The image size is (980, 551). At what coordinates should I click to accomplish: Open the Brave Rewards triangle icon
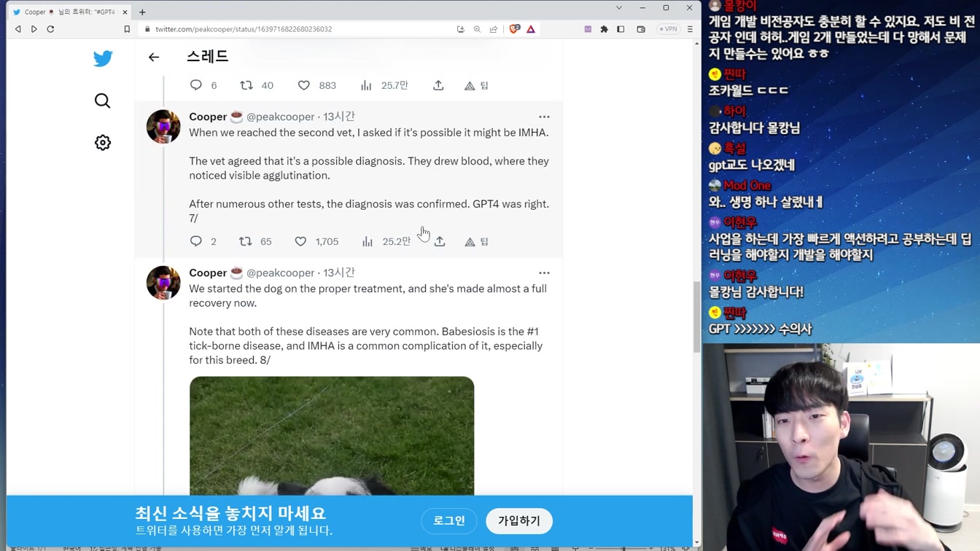pyautogui.click(x=531, y=29)
